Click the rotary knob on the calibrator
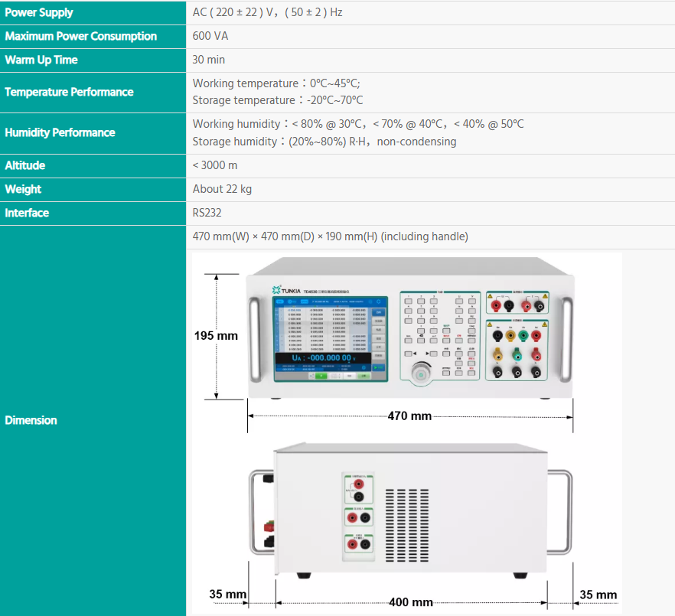The image size is (675, 616). click(x=419, y=374)
